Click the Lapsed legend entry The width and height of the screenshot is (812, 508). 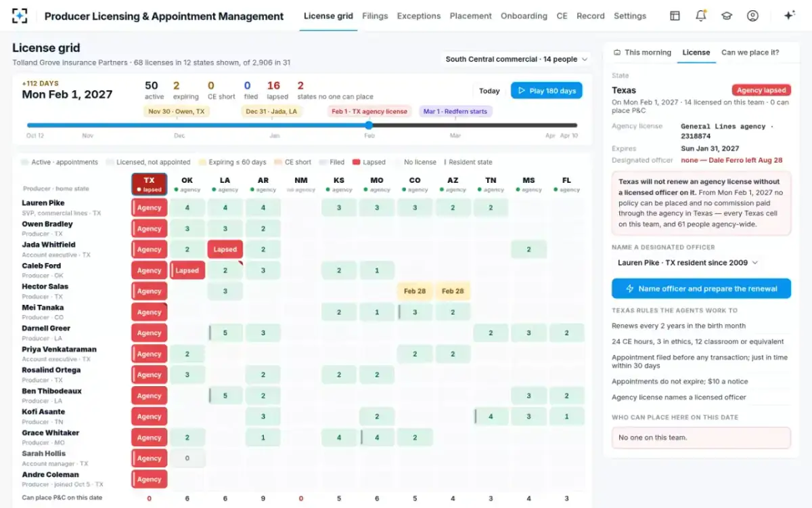coord(369,162)
